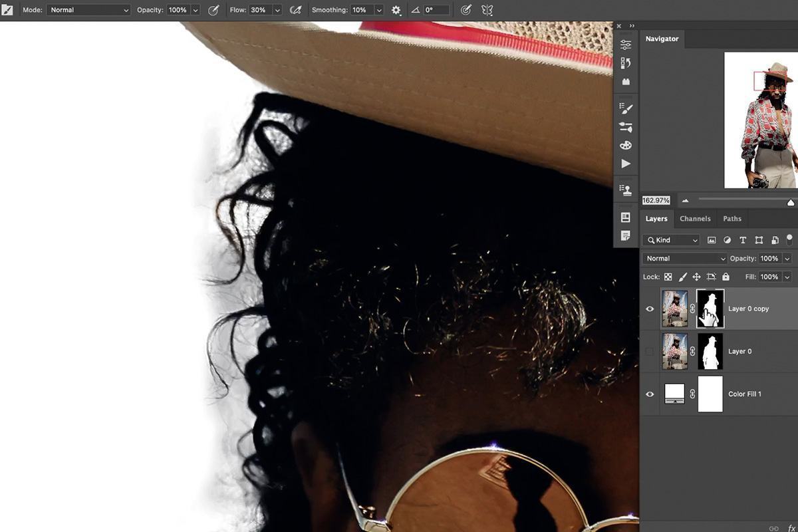798x532 pixels.
Task: Switch to the Channels tab
Action: pos(695,218)
